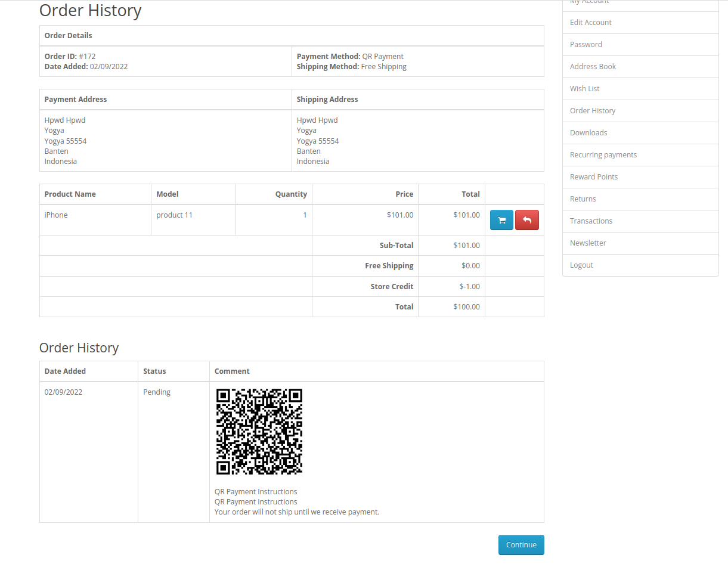Open the Downloads sidebar link

(588, 133)
